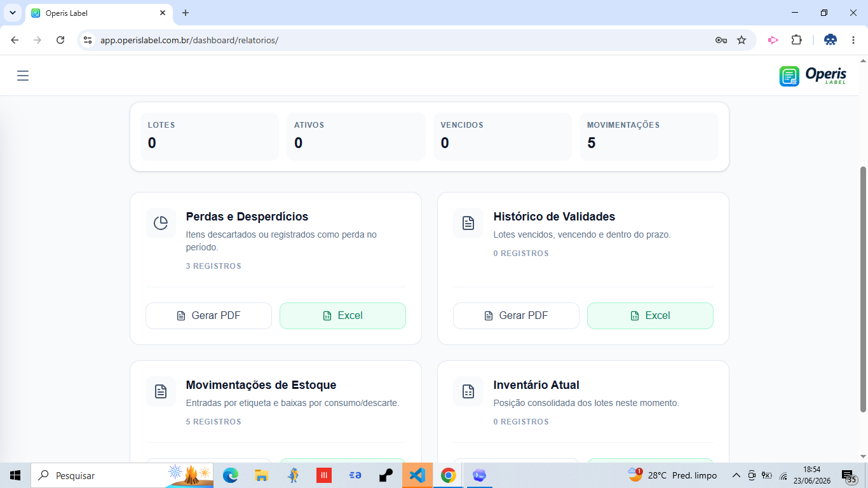Export Histórico de Validades to Excel
Screen dimensions: 868x488
pyautogui.click(x=650, y=316)
